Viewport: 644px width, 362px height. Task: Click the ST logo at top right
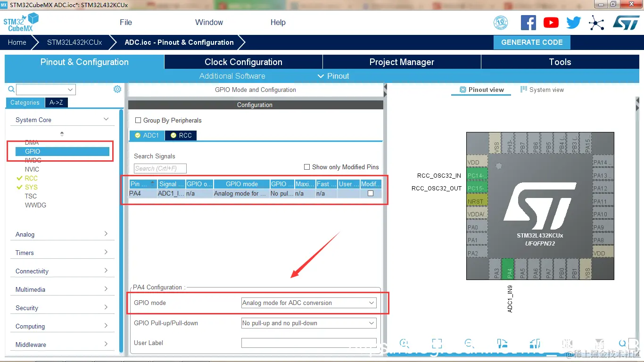pos(626,23)
